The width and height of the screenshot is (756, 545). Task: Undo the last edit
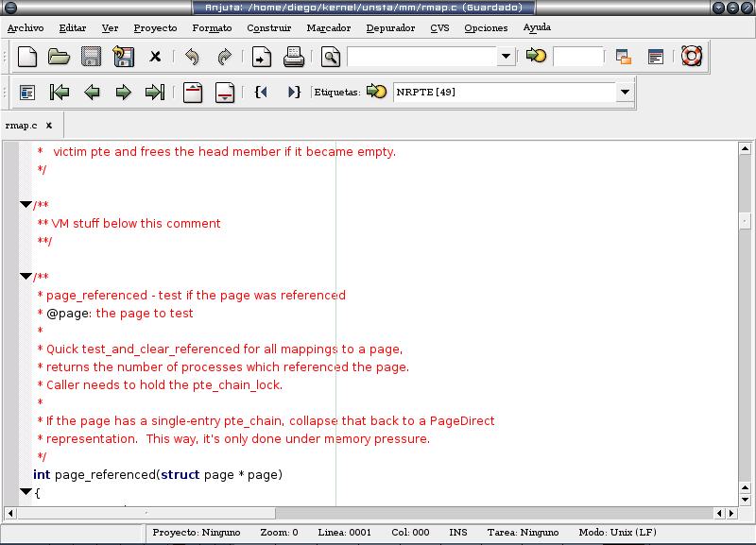pyautogui.click(x=192, y=57)
